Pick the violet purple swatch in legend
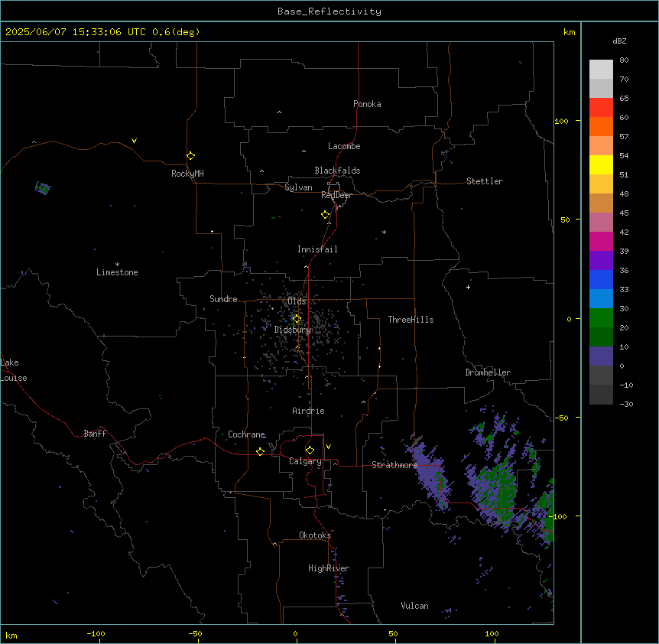 pos(601,261)
